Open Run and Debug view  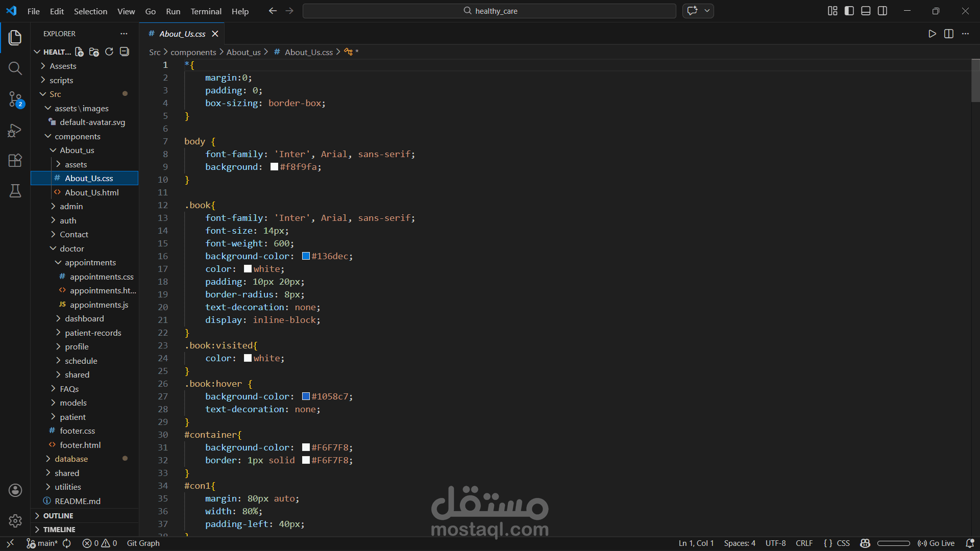[15, 131]
